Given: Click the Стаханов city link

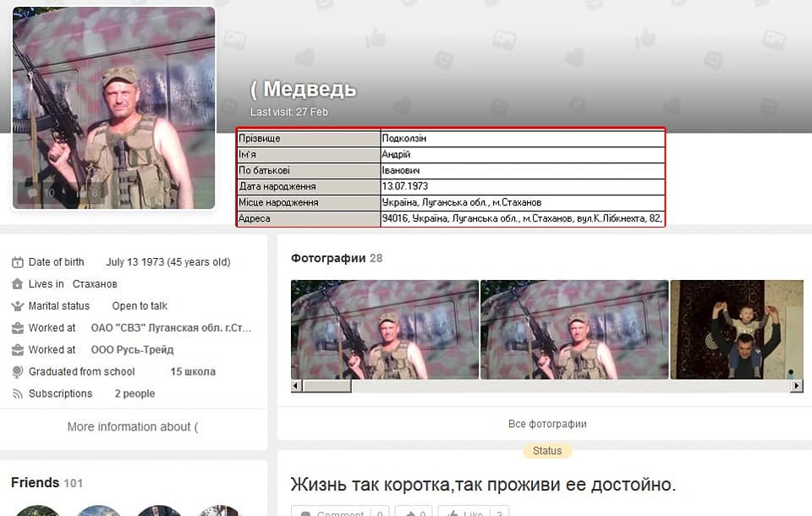Looking at the screenshot, I should tap(95, 284).
